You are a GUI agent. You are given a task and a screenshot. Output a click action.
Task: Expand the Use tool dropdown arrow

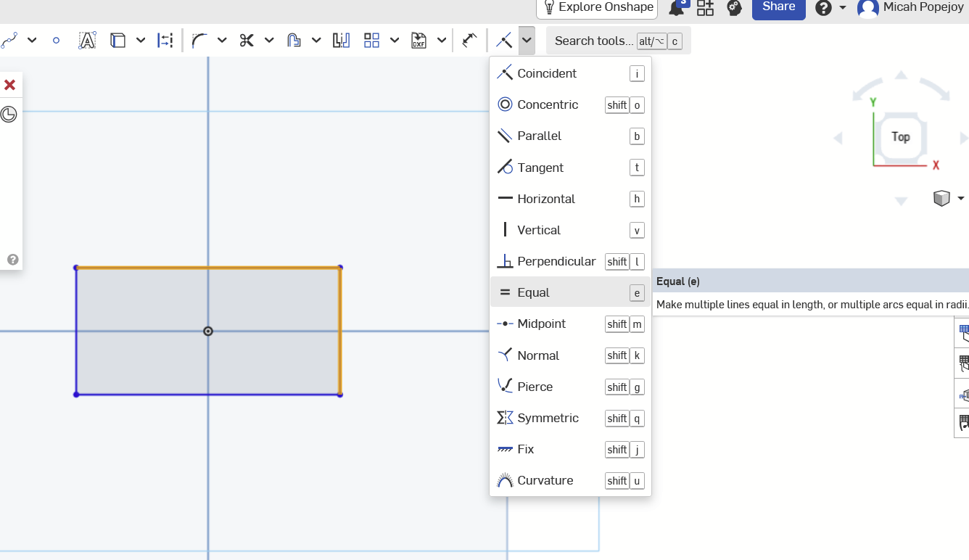pos(141,41)
